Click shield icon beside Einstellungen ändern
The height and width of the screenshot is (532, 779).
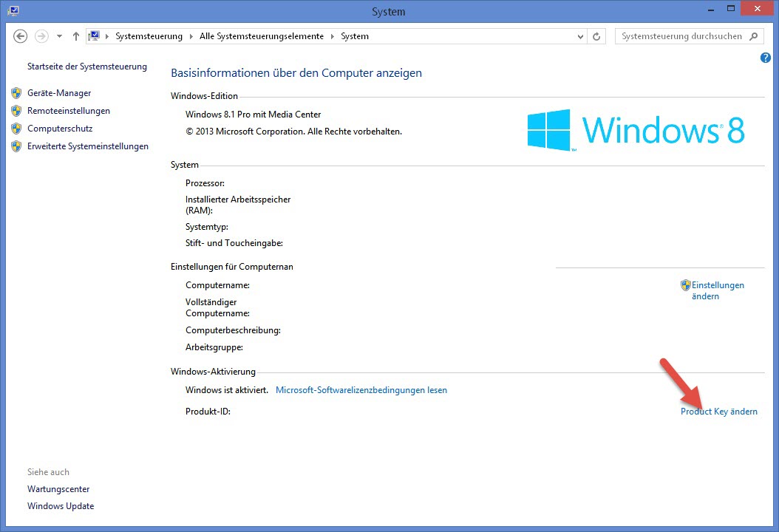point(686,285)
